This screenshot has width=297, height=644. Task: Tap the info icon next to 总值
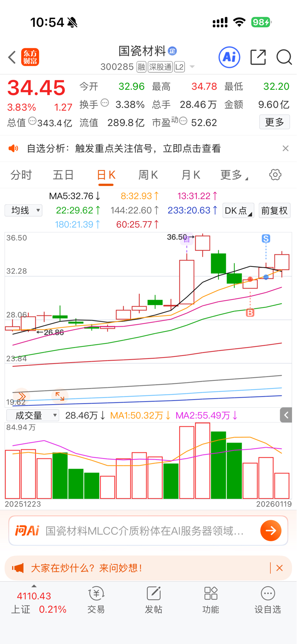pyautogui.click(x=32, y=121)
